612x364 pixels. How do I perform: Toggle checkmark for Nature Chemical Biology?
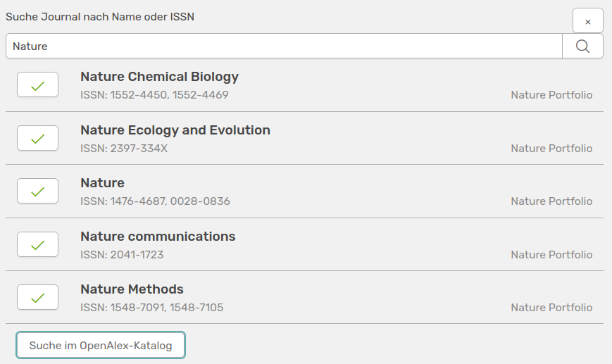(x=37, y=85)
